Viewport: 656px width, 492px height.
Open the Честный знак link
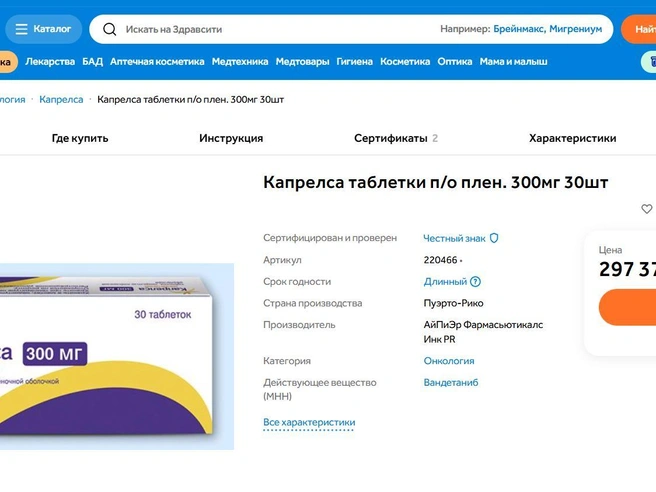454,238
